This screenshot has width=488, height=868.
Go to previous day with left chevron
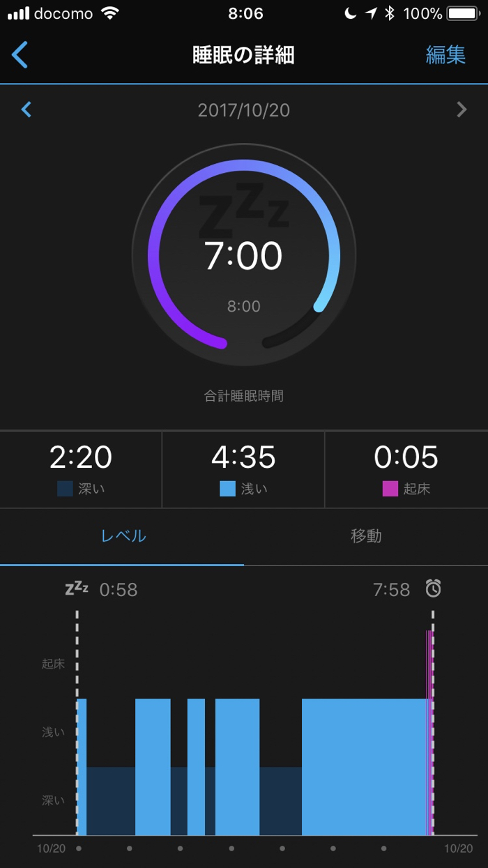tap(26, 109)
